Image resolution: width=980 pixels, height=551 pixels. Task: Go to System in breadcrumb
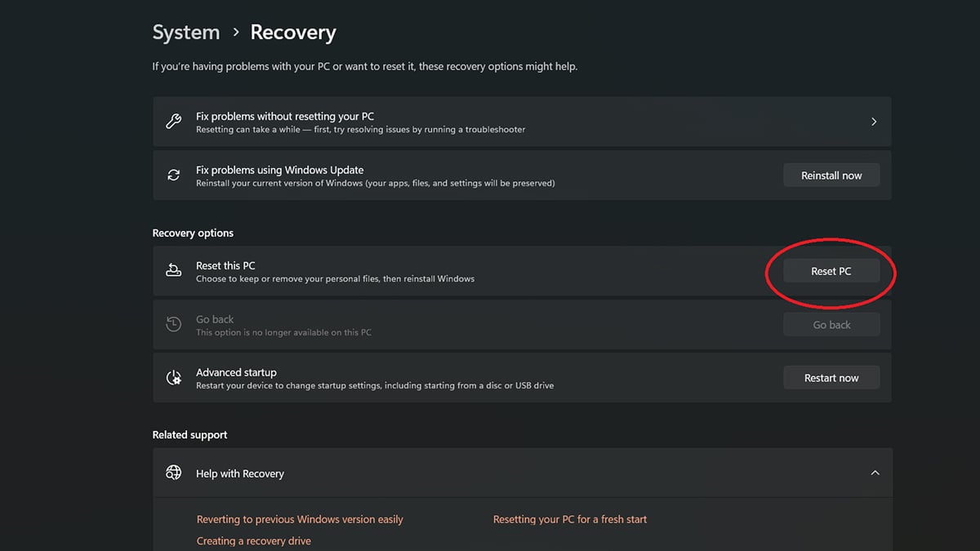[186, 33]
